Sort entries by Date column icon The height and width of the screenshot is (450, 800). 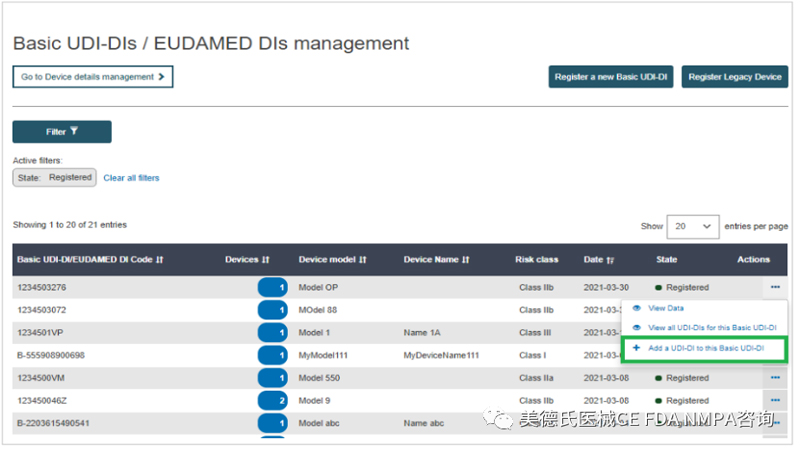(611, 260)
